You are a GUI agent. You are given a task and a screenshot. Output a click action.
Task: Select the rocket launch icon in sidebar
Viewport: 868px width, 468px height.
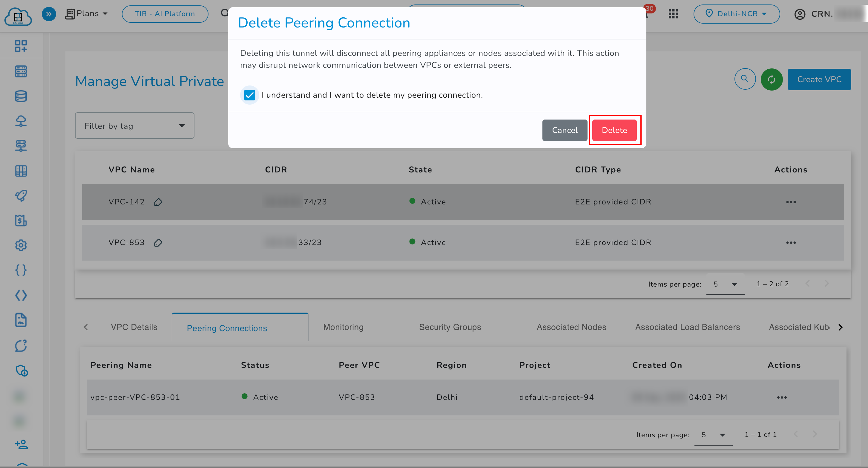21,195
